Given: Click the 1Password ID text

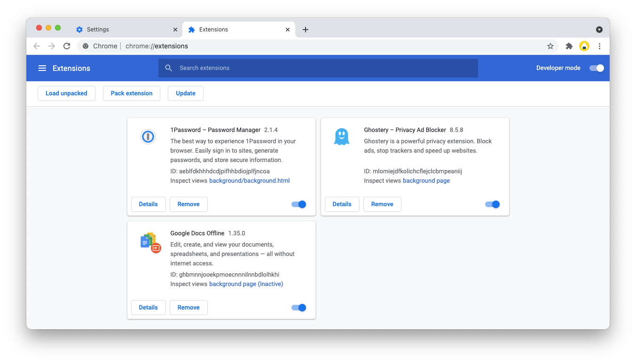Looking at the screenshot, I should (x=220, y=171).
